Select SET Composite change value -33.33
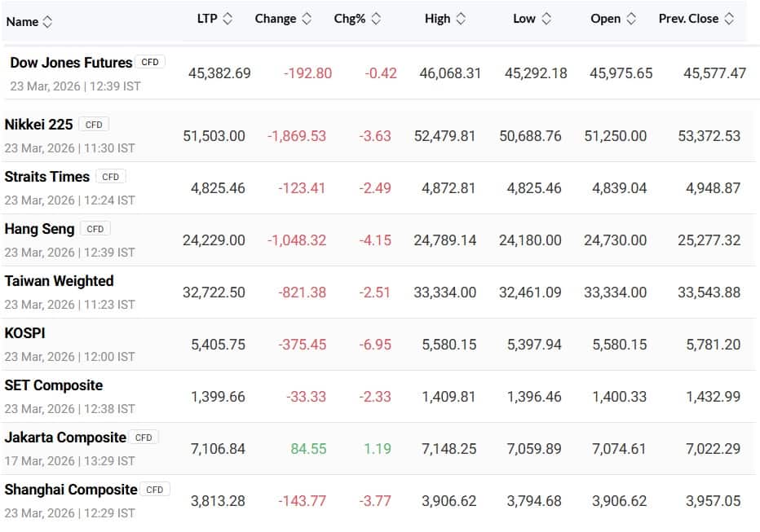Viewport: 760px width, 532px height. pos(307,397)
